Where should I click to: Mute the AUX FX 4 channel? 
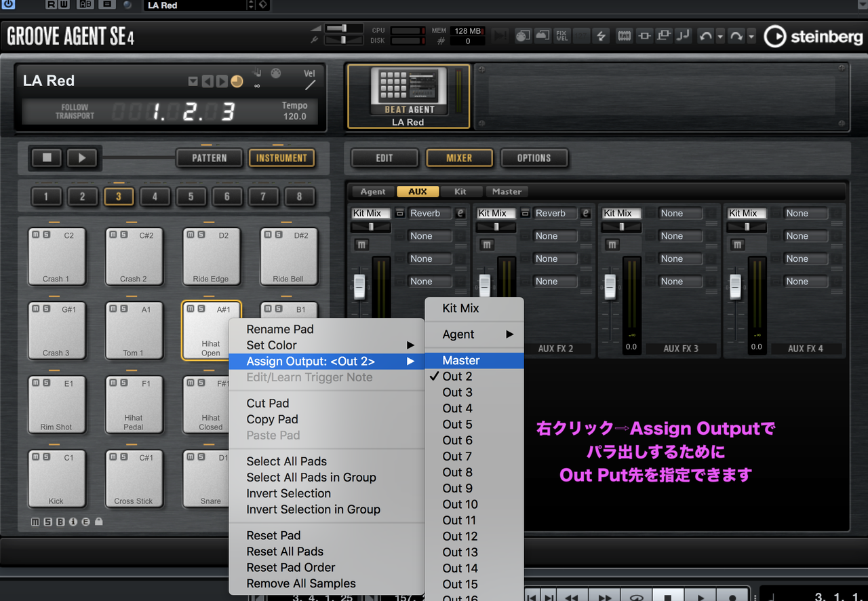737,245
